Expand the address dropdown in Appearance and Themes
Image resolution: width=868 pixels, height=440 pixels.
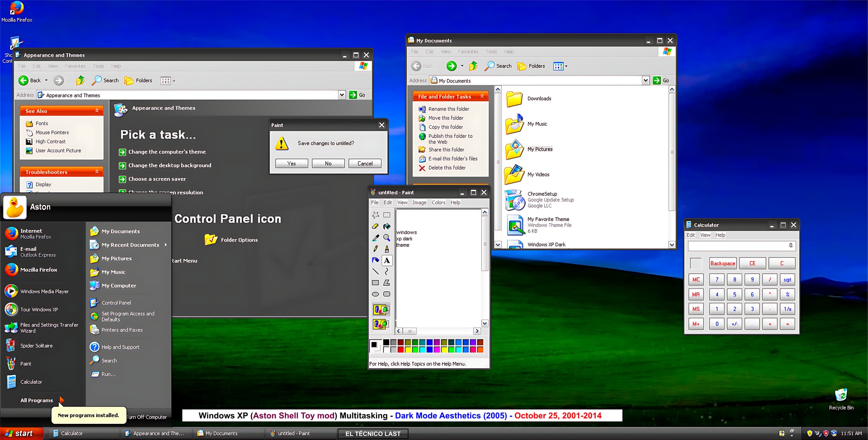coord(342,95)
